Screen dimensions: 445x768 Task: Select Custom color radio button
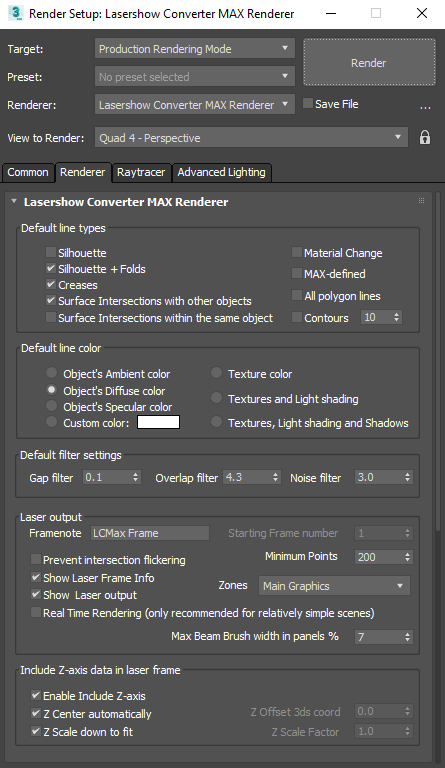51,422
